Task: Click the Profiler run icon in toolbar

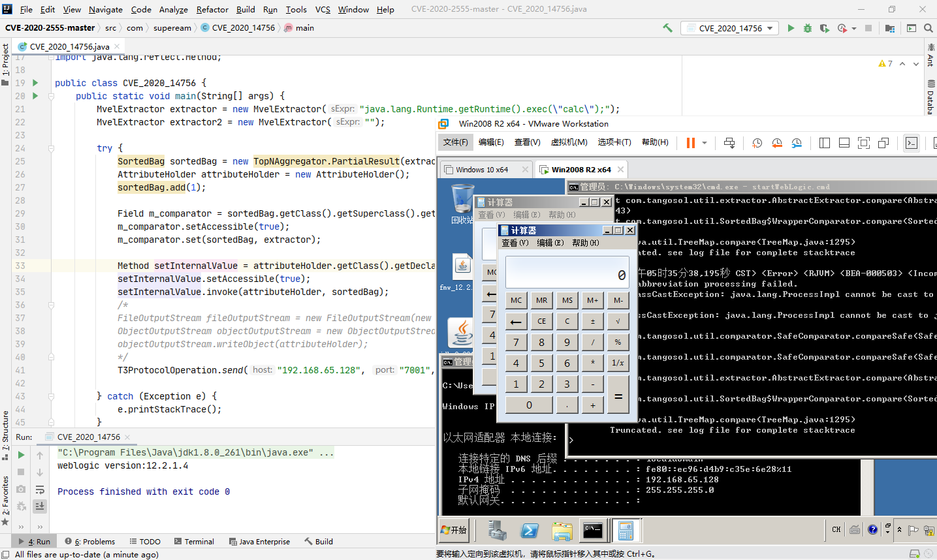Action: (842, 28)
